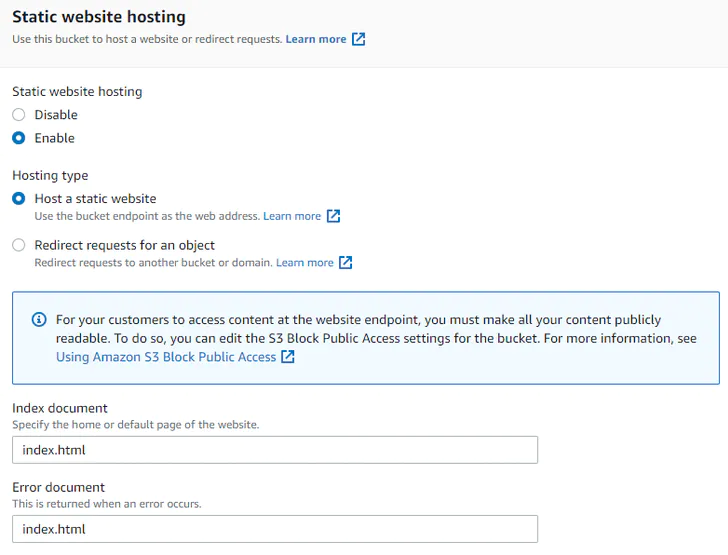
Task: Click the info icon in the blue notice
Action: [39, 320]
